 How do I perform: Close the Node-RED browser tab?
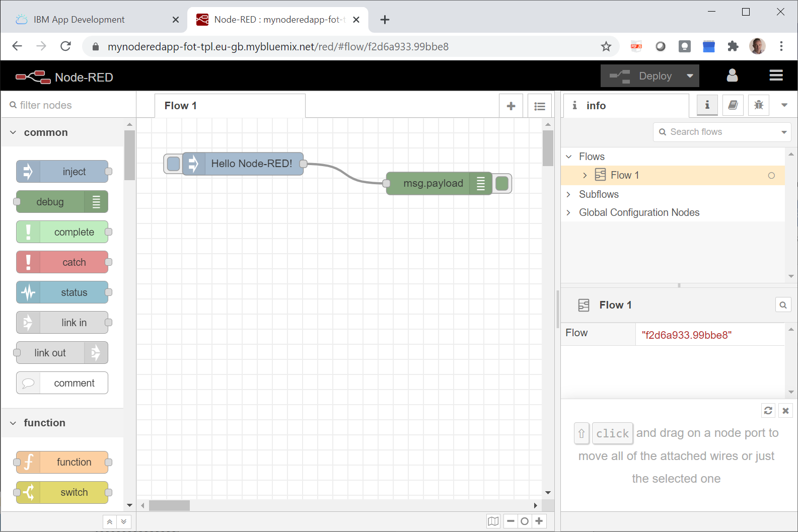tap(356, 20)
